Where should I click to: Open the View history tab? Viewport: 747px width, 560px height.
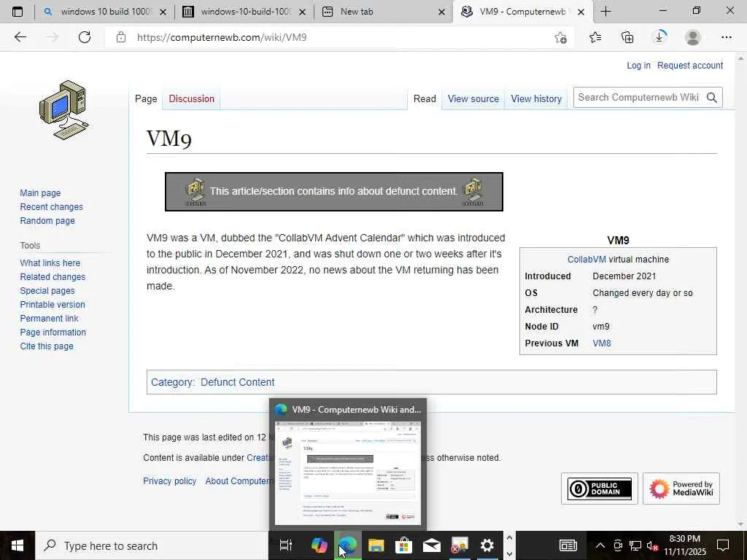(536, 98)
